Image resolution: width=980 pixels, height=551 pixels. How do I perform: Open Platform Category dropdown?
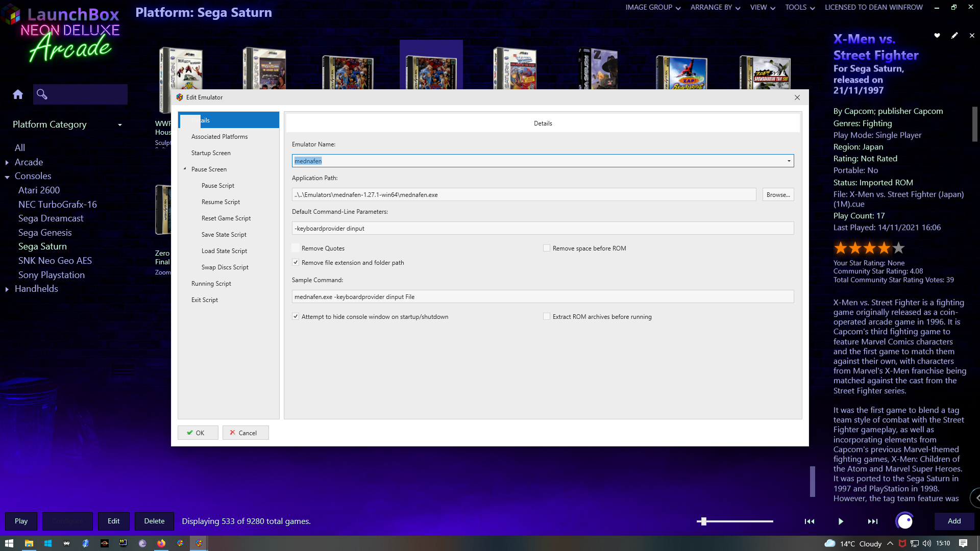120,125
